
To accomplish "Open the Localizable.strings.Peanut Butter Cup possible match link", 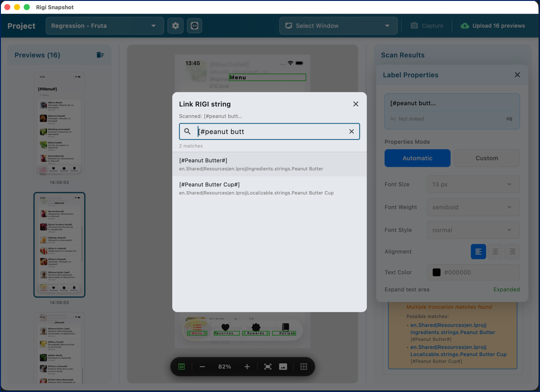I will point(458,351).
